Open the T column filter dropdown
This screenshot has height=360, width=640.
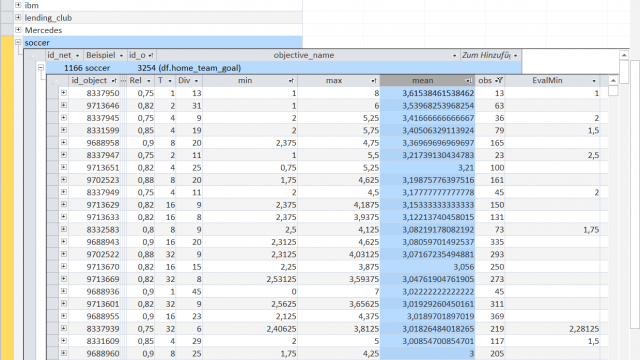point(170,81)
